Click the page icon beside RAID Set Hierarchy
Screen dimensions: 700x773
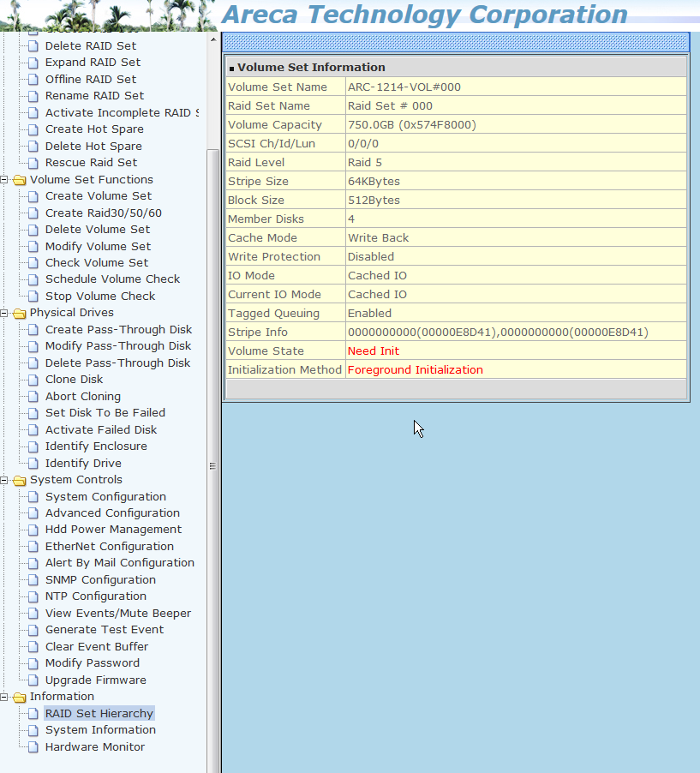pos(33,714)
